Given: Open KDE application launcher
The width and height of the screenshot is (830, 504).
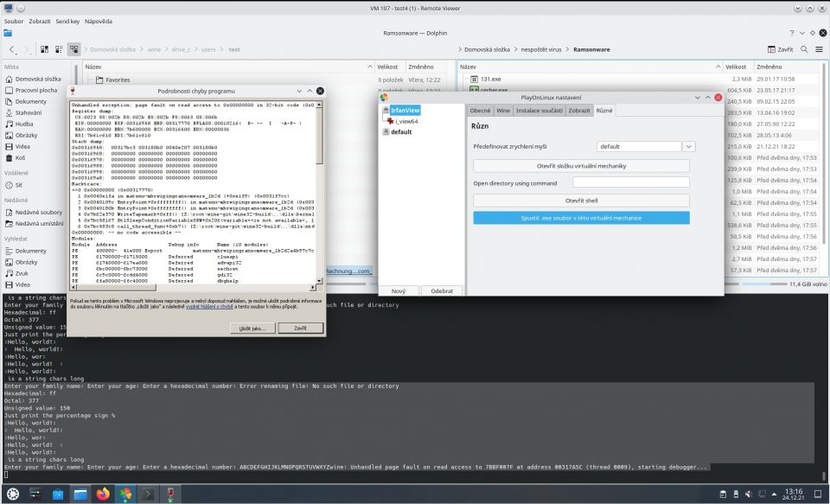Looking at the screenshot, I should pos(13,494).
